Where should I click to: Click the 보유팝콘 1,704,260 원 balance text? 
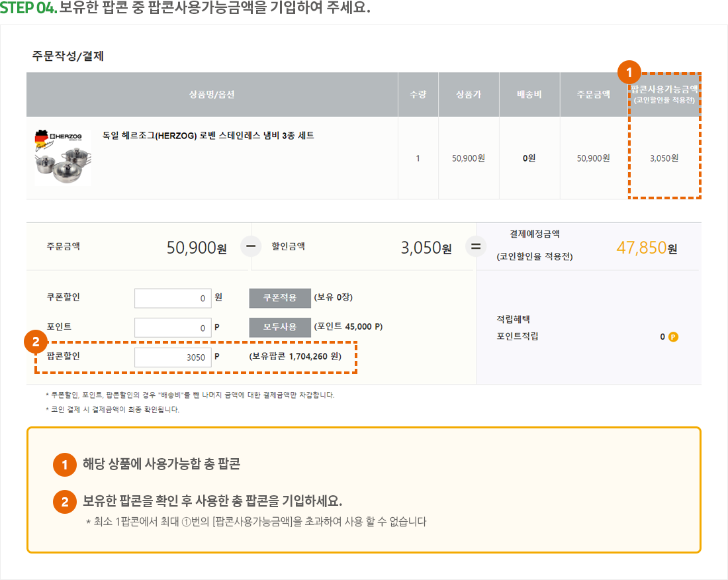pyautogui.click(x=295, y=356)
